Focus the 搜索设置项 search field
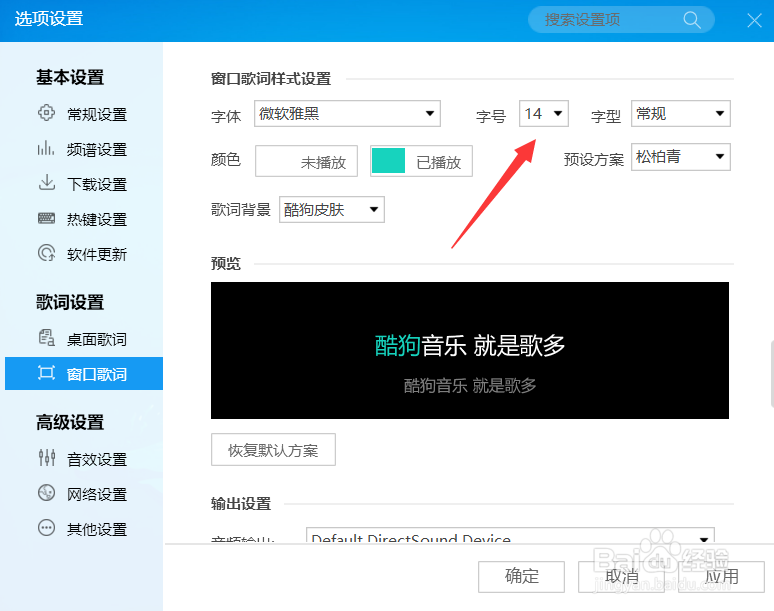774x611 pixels. pos(621,20)
